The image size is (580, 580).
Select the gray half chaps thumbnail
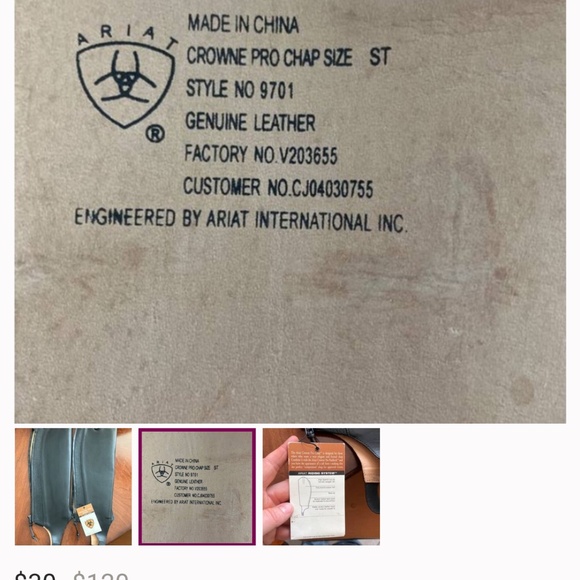[73, 486]
